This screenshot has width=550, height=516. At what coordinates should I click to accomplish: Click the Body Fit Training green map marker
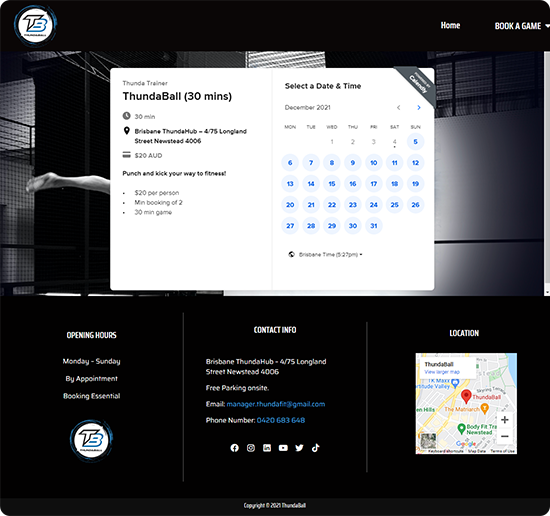[x=461, y=429]
